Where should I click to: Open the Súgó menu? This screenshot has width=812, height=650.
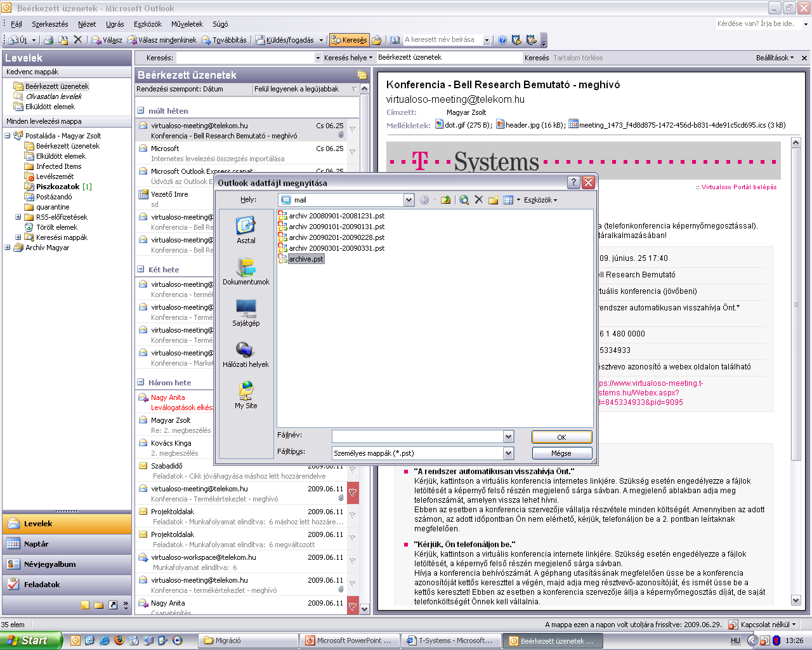[x=220, y=24]
